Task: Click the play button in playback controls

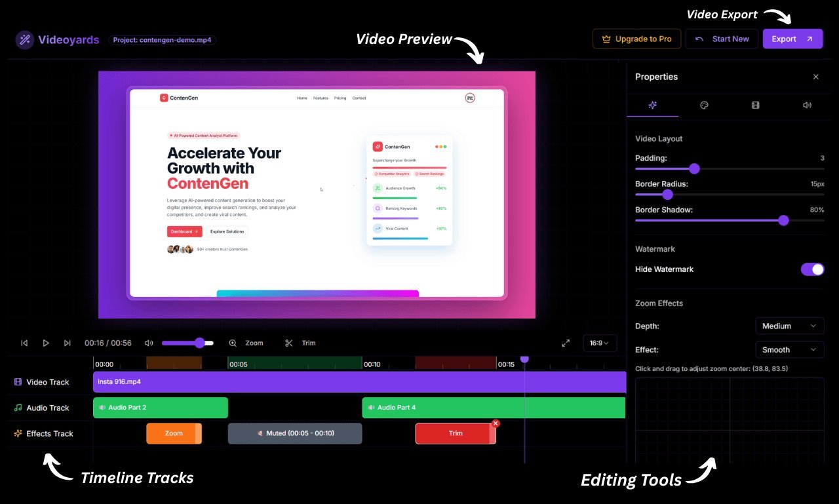Action: pyautogui.click(x=46, y=343)
